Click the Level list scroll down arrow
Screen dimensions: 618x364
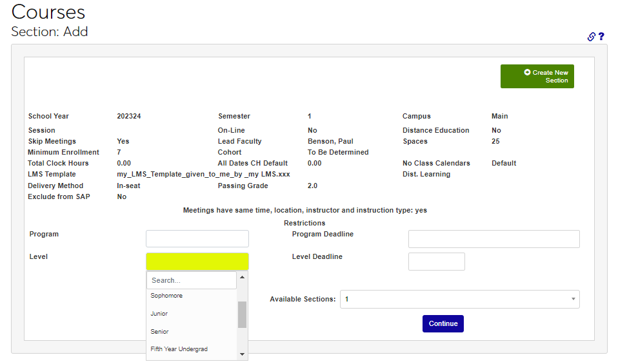243,354
